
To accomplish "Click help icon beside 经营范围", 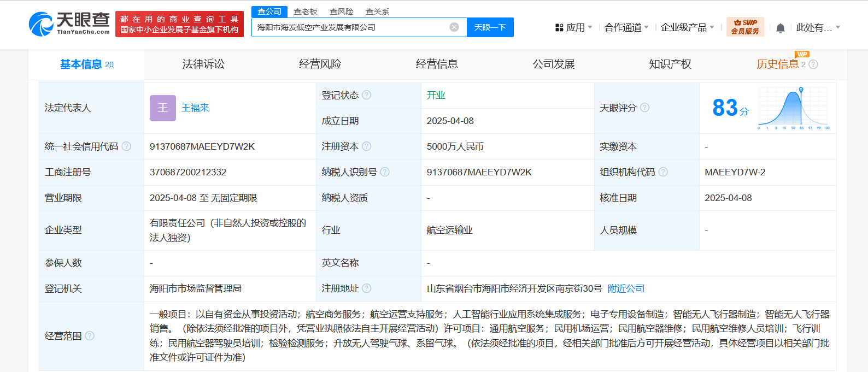I will (x=90, y=336).
